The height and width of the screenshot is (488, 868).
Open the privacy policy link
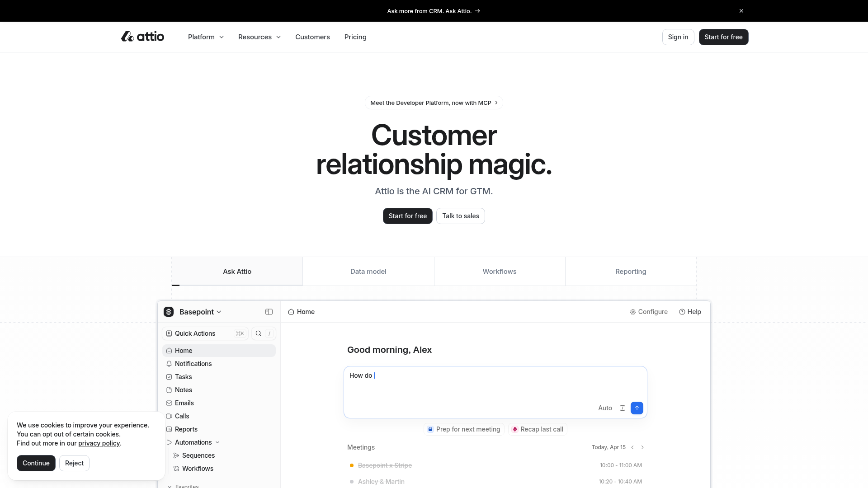coord(99,443)
